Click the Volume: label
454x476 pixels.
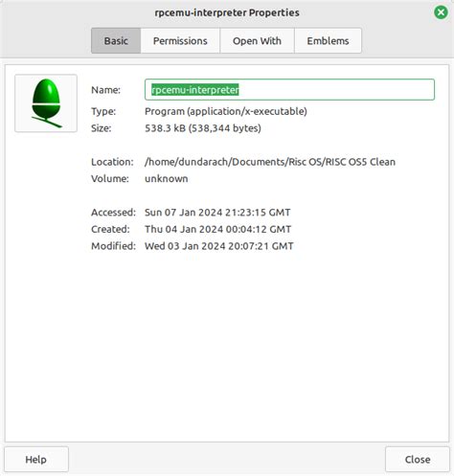coord(110,178)
